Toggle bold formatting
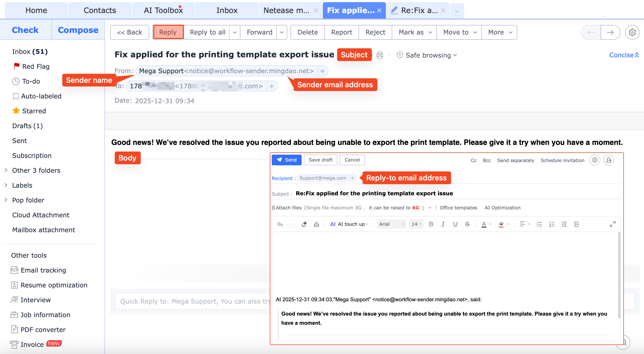Screen dimensions: 644x354 tap(431, 224)
